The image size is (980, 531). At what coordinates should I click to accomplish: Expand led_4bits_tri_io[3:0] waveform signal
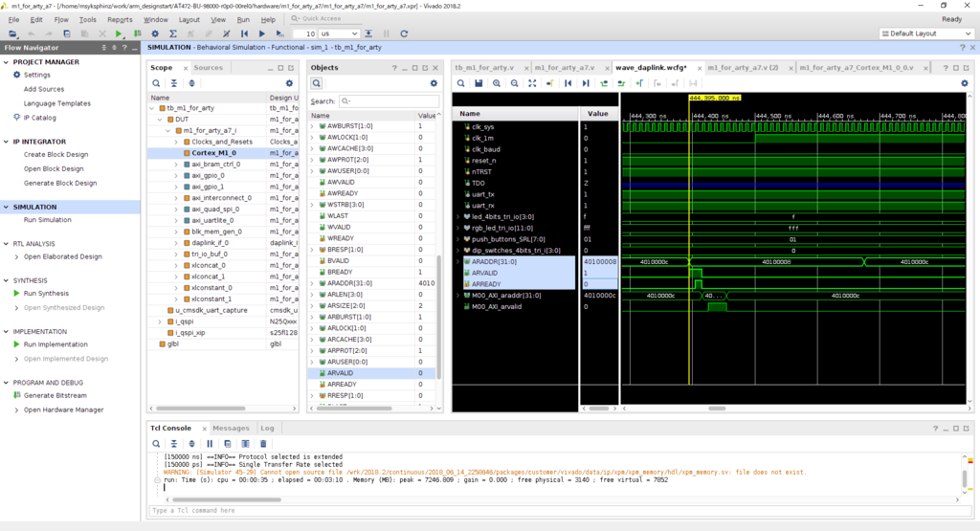[x=458, y=217]
